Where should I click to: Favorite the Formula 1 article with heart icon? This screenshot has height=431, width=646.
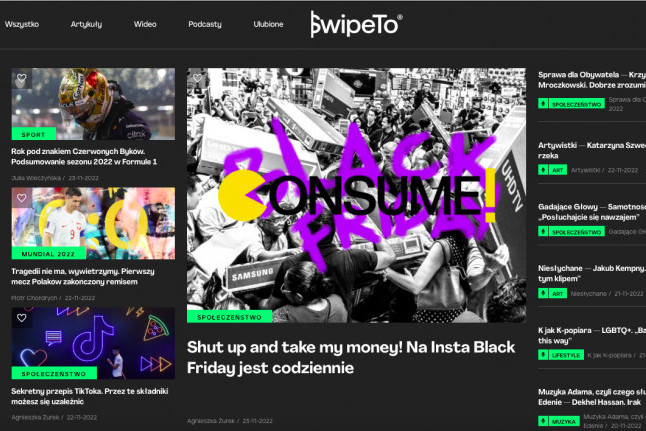pos(22,78)
